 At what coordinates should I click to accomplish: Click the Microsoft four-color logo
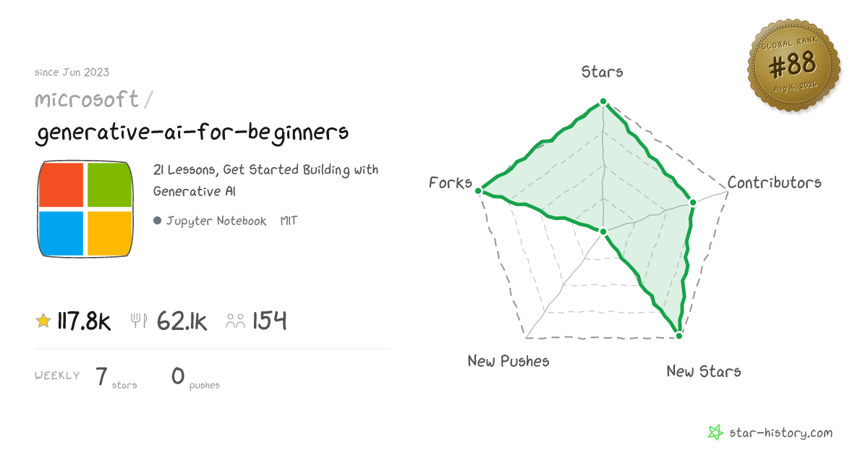85,208
